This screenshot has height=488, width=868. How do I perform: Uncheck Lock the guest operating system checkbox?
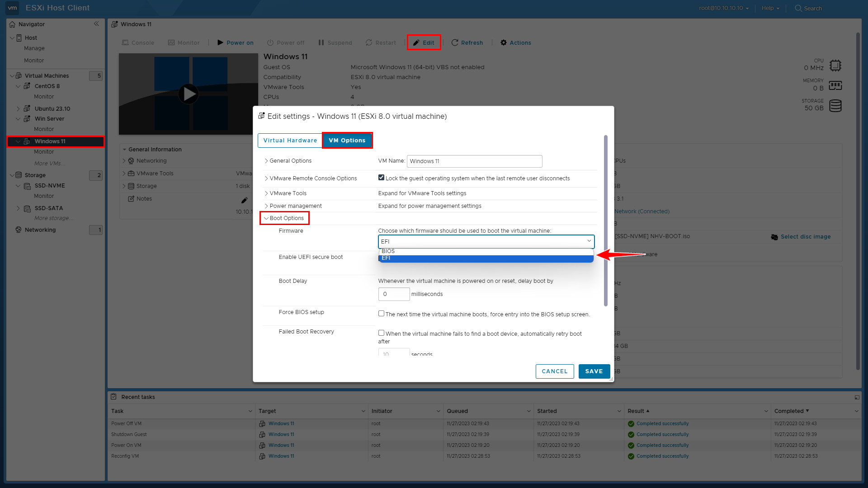(381, 178)
